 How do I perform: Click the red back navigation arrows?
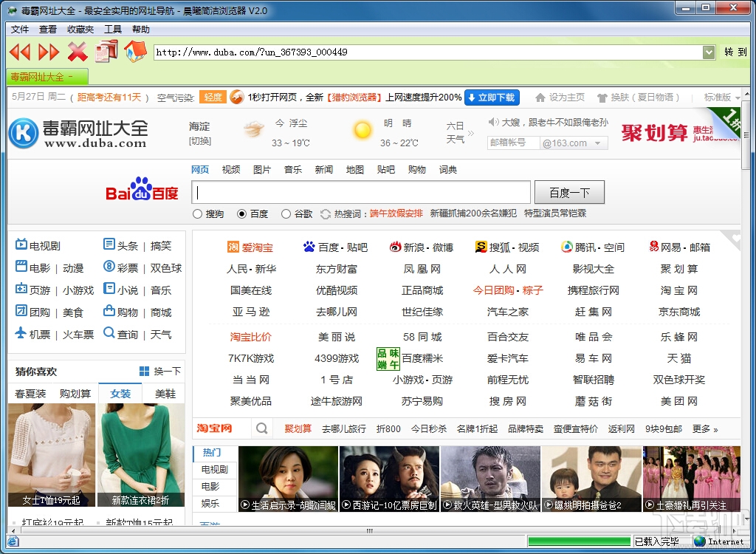point(20,52)
